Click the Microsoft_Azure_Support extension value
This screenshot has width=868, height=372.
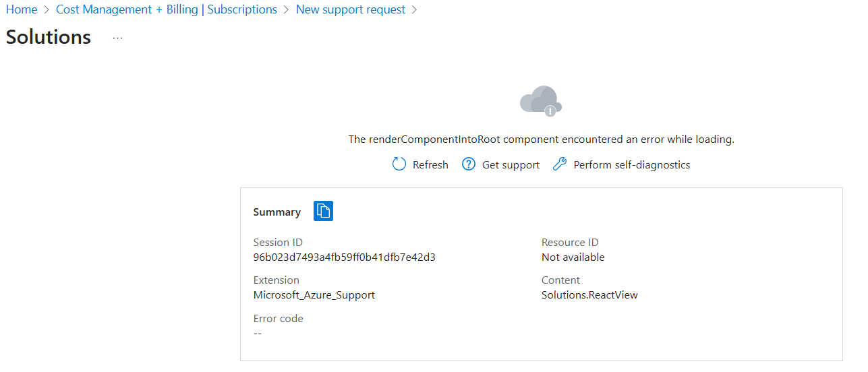click(x=314, y=294)
